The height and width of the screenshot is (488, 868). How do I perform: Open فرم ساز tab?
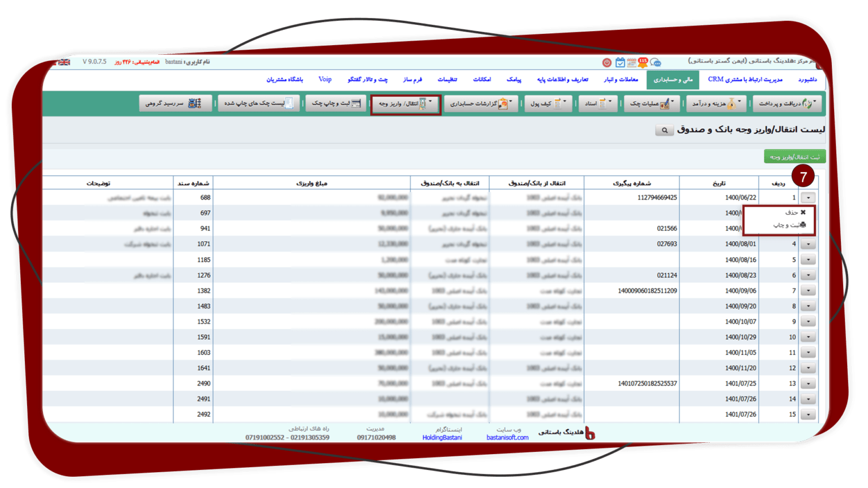(x=413, y=80)
